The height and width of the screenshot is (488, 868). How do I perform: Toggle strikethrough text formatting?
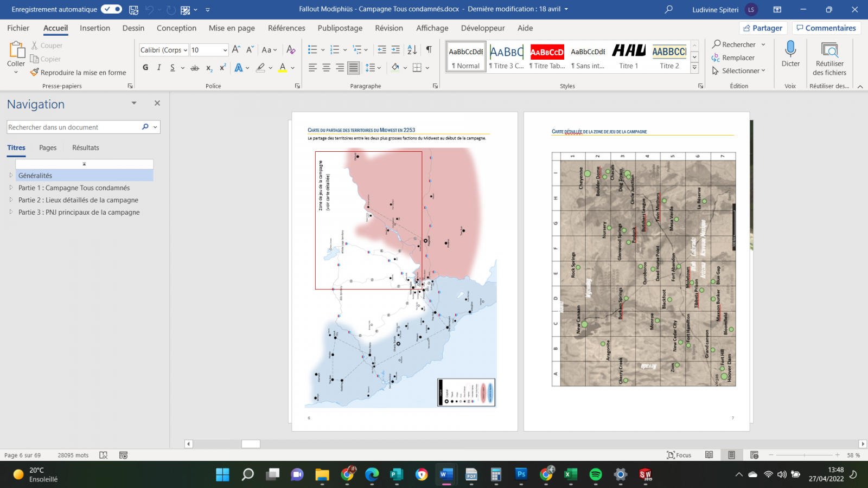(195, 68)
